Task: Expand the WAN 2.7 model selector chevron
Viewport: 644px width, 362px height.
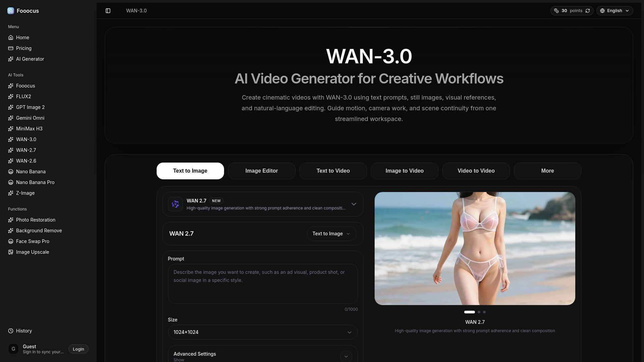Action: click(x=354, y=204)
